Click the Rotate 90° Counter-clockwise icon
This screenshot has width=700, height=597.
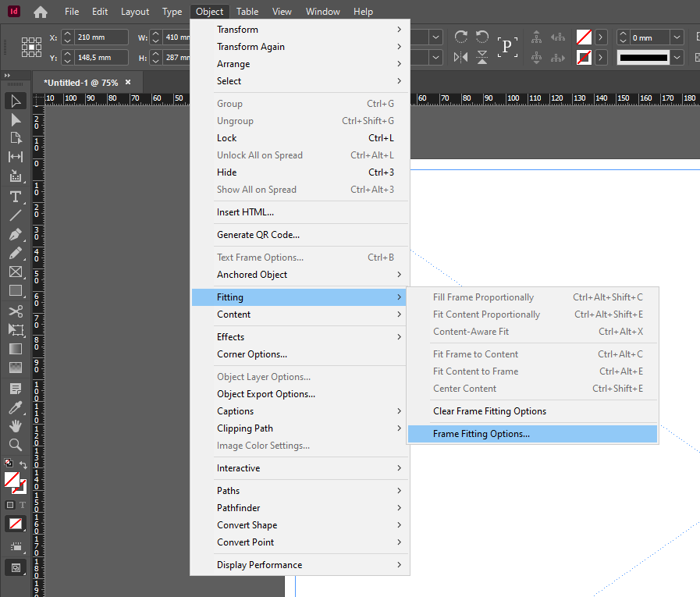pyautogui.click(x=482, y=37)
